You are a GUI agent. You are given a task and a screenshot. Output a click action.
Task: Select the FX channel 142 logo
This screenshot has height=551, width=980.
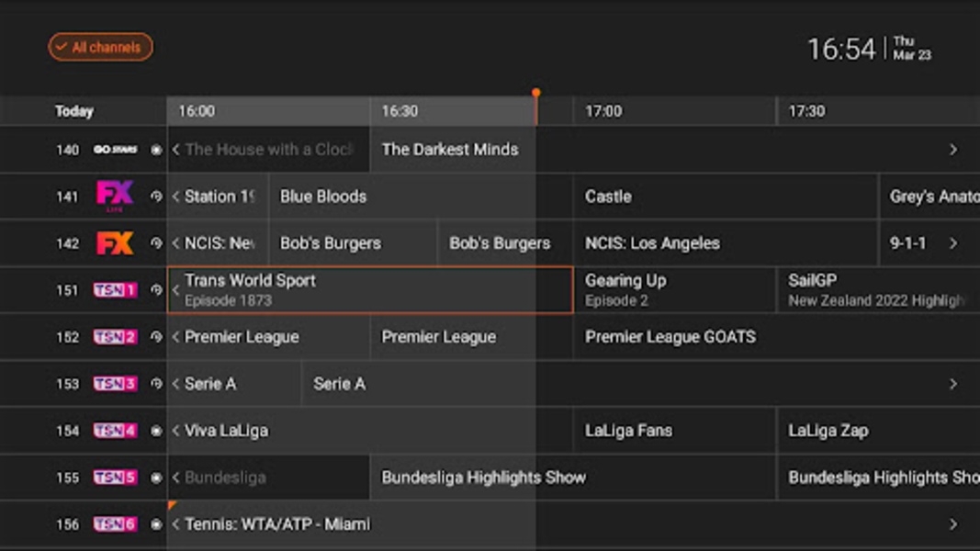click(115, 243)
